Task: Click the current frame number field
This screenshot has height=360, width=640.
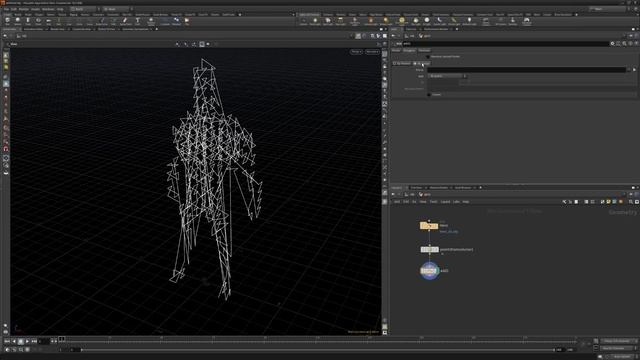Action: pos(44,341)
